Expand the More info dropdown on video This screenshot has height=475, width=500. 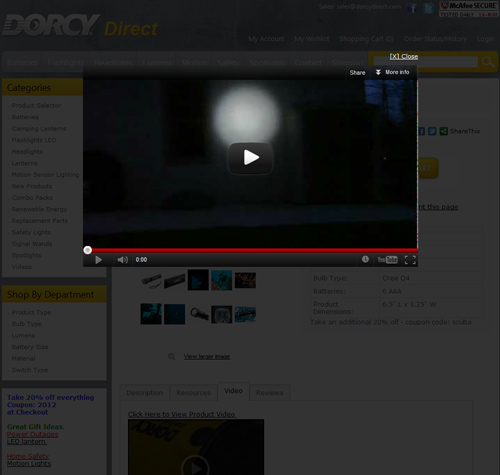pos(392,72)
